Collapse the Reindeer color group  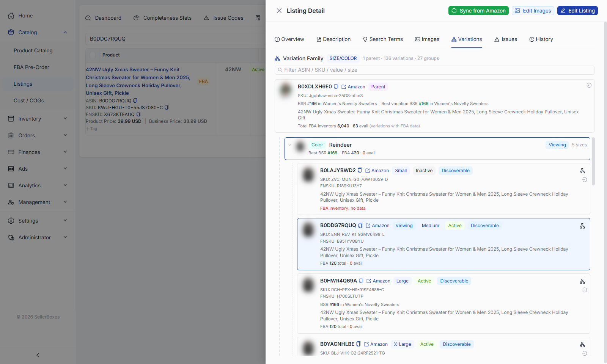(x=290, y=145)
